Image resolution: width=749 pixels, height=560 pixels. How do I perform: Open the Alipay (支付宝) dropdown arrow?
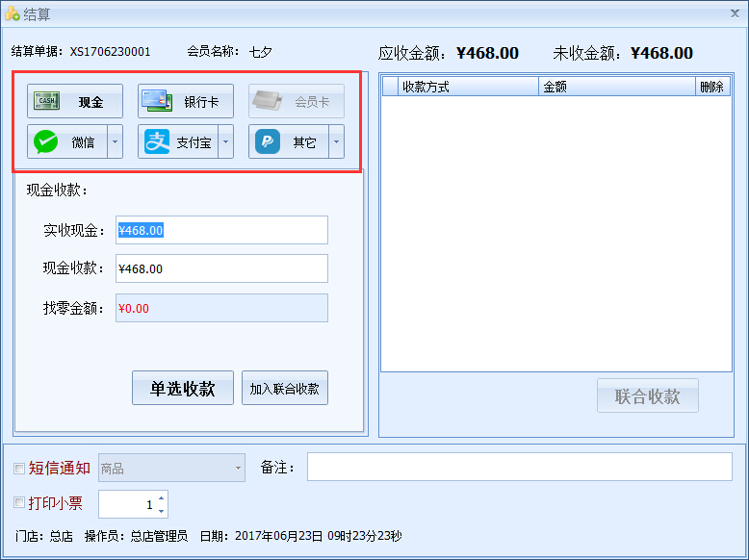click(226, 142)
